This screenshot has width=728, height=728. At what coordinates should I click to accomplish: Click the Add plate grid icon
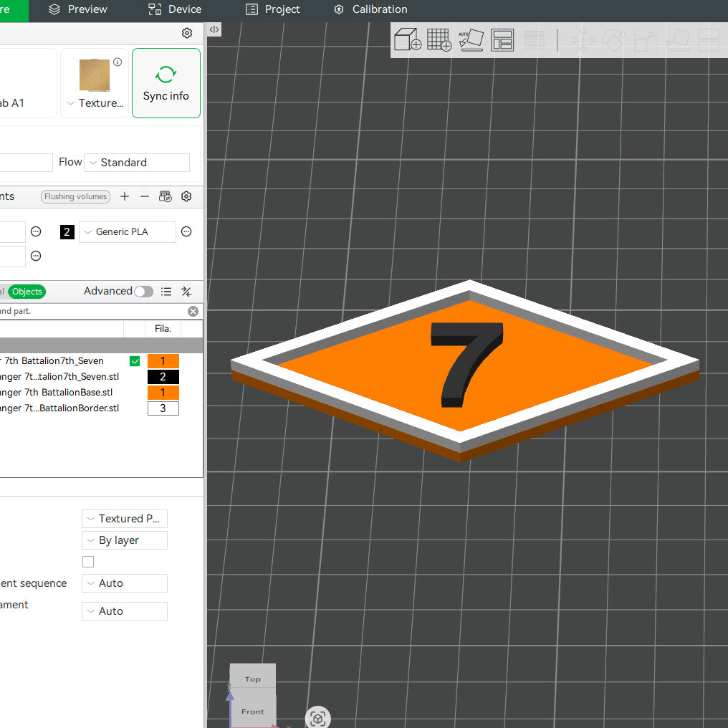439,39
